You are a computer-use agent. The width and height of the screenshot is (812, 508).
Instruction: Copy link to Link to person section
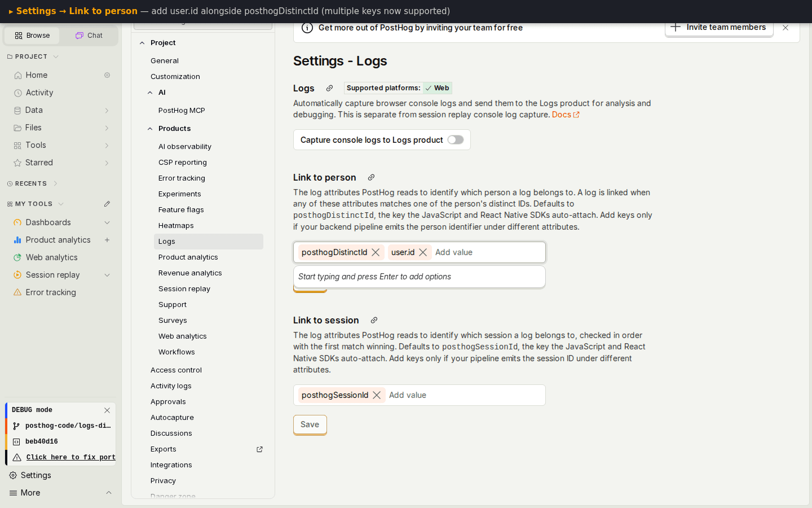pyautogui.click(x=371, y=177)
